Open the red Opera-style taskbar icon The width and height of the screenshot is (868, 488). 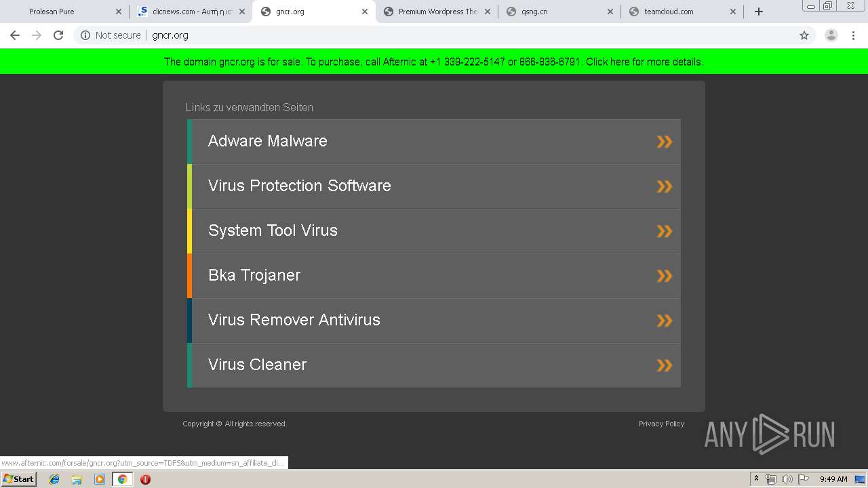(145, 479)
